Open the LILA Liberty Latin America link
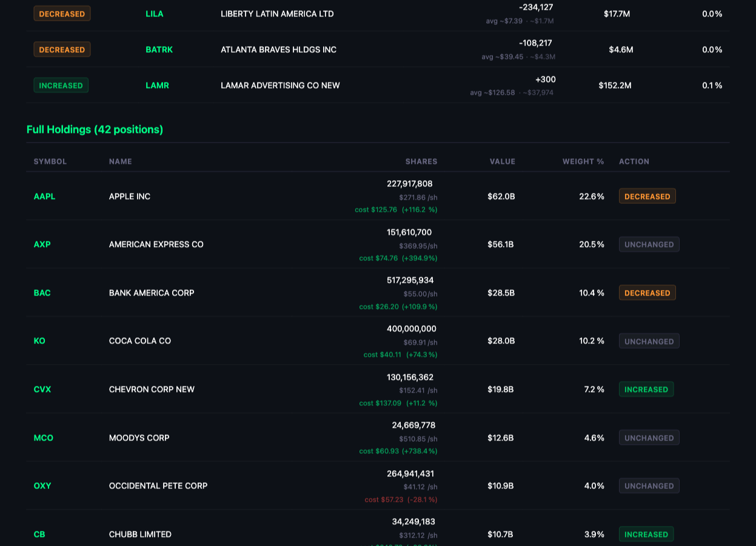 click(155, 13)
